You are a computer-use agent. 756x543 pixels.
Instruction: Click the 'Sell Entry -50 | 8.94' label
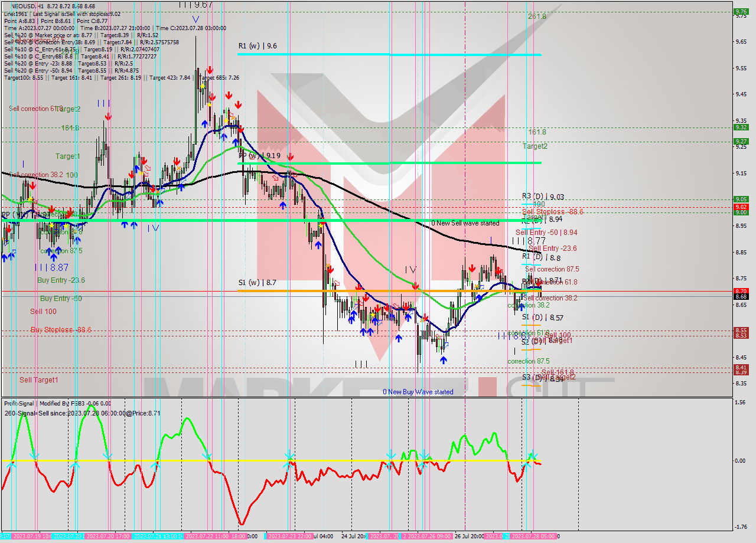[x=546, y=233]
